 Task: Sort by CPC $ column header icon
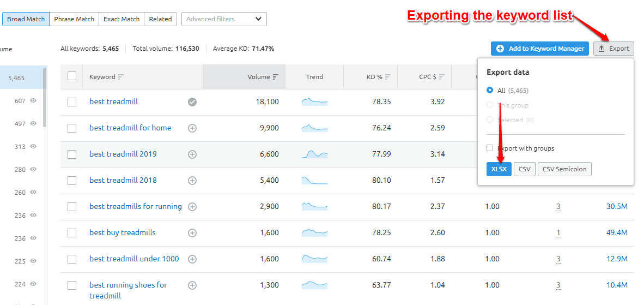point(441,77)
